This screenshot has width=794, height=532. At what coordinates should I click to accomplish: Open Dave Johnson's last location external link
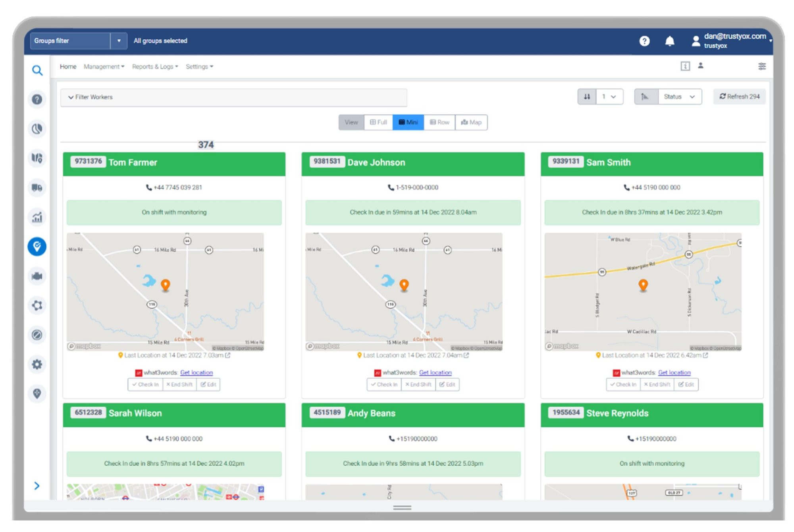466,355
